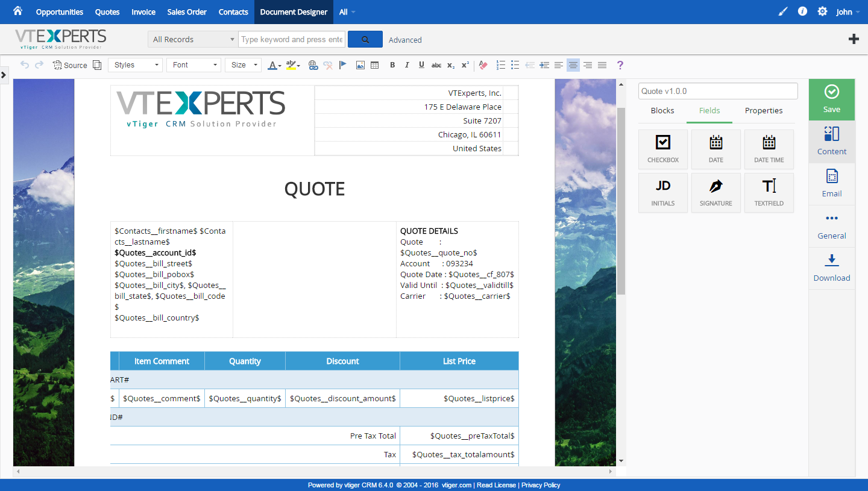Align text to the right
This screenshot has height=491, width=868.
click(588, 65)
